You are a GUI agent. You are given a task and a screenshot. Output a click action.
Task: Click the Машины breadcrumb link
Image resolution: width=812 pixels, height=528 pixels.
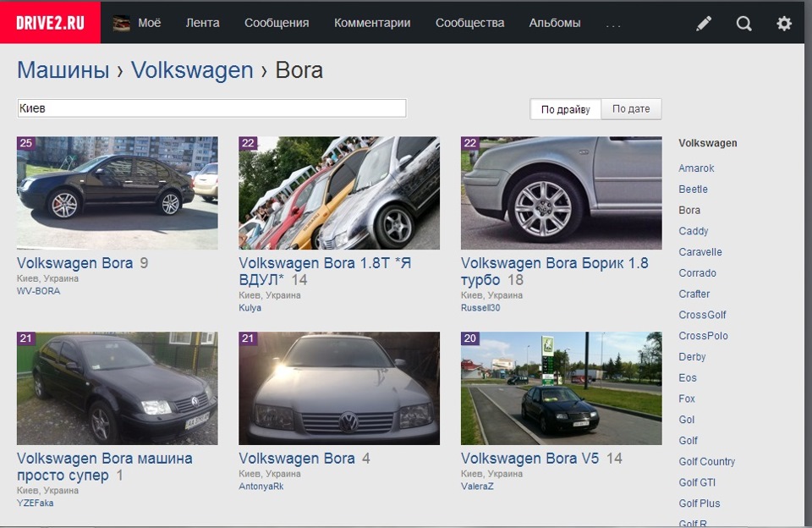pos(63,70)
